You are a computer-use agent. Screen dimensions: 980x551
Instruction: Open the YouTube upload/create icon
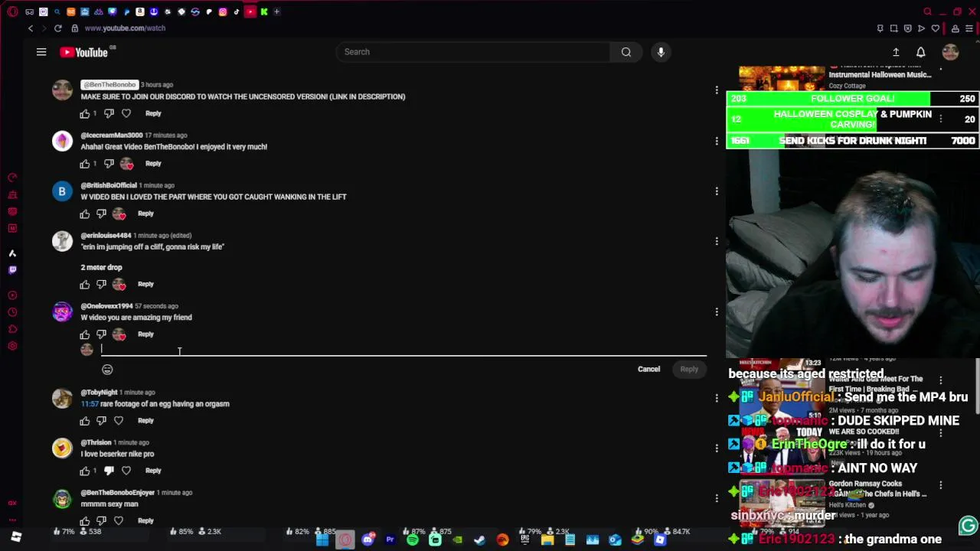tap(896, 52)
